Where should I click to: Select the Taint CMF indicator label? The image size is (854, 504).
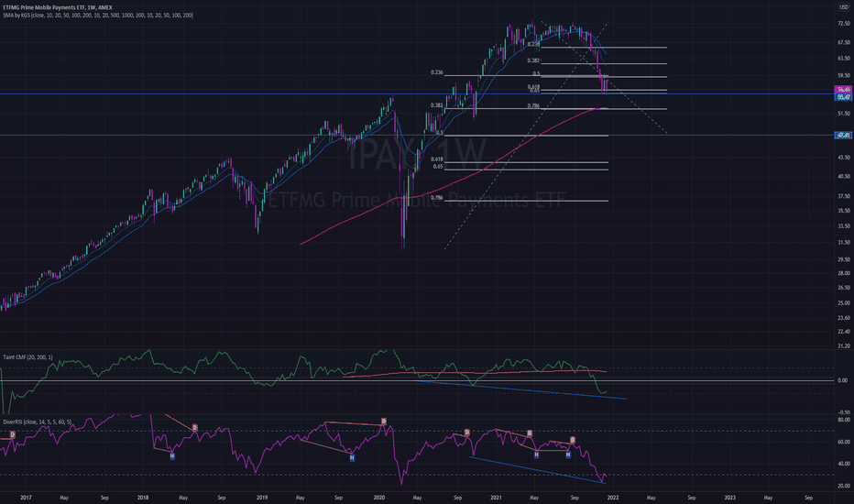click(27, 357)
